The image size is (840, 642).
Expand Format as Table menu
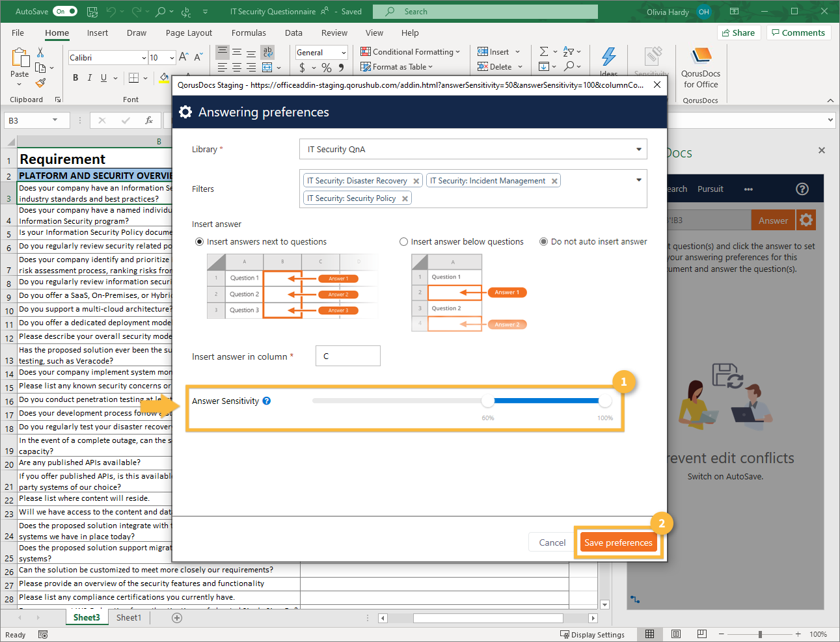click(x=396, y=67)
